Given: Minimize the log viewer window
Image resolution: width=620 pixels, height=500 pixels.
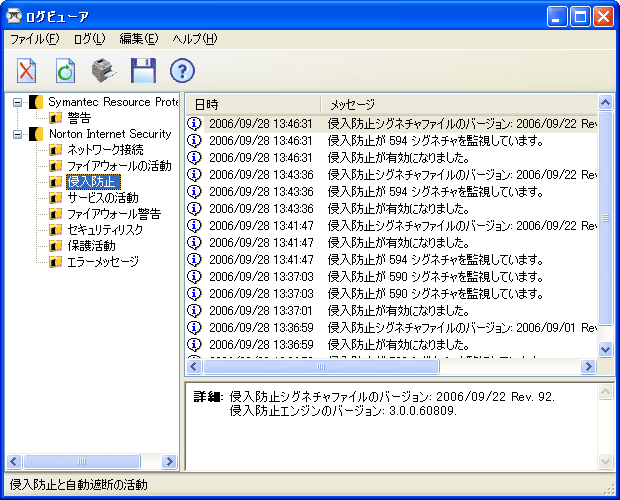Looking at the screenshot, I should pos(557,17).
